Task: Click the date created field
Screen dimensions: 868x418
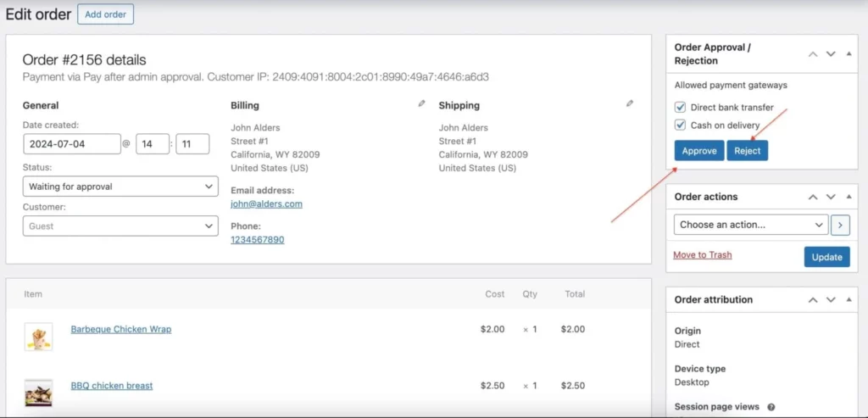Action: click(71, 144)
